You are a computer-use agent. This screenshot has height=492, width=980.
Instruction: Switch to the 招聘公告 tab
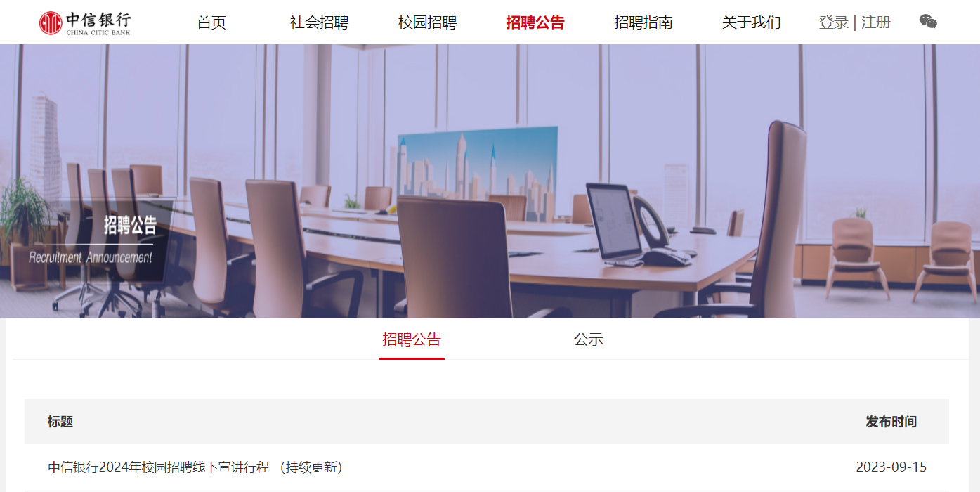click(x=412, y=340)
